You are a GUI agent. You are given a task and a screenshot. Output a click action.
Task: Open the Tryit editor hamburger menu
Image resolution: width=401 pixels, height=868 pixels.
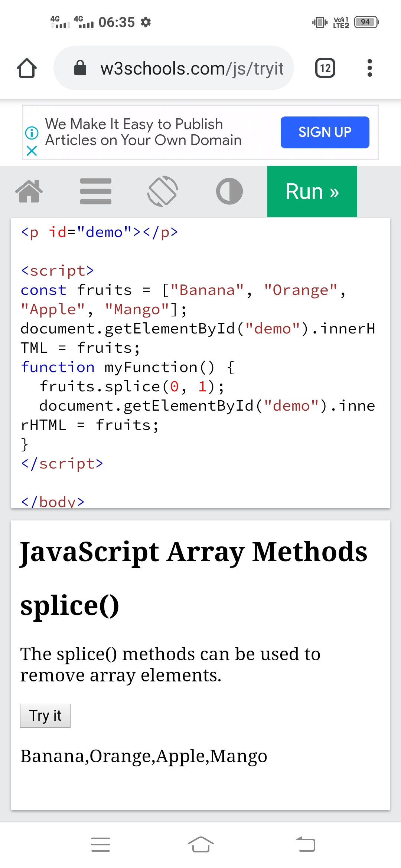(x=96, y=191)
